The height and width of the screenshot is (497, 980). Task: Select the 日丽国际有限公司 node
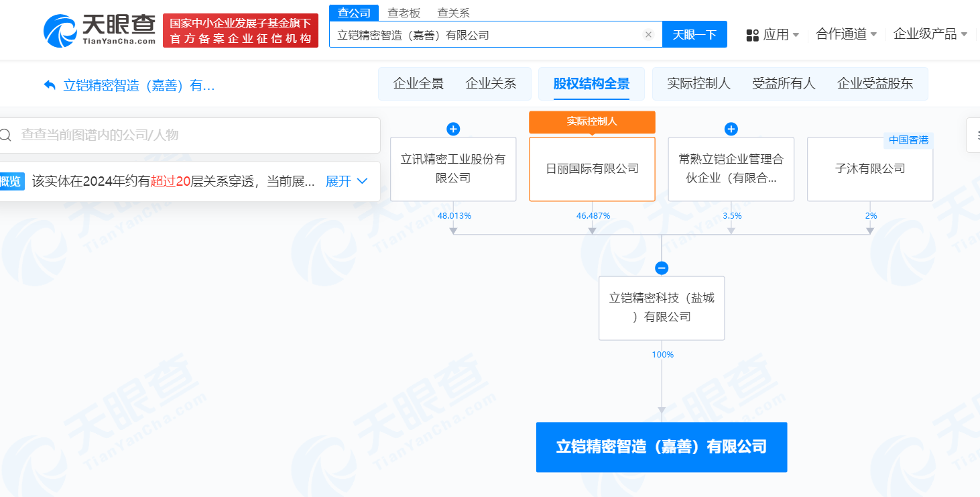[592, 169]
